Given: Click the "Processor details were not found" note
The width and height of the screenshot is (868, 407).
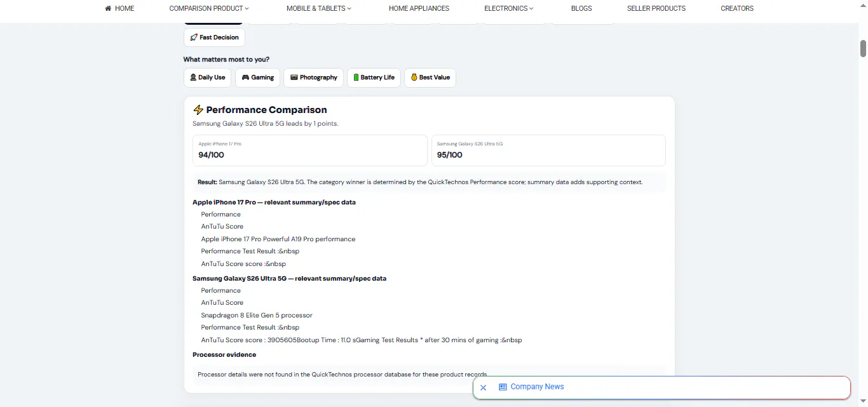Looking at the screenshot, I should point(342,375).
